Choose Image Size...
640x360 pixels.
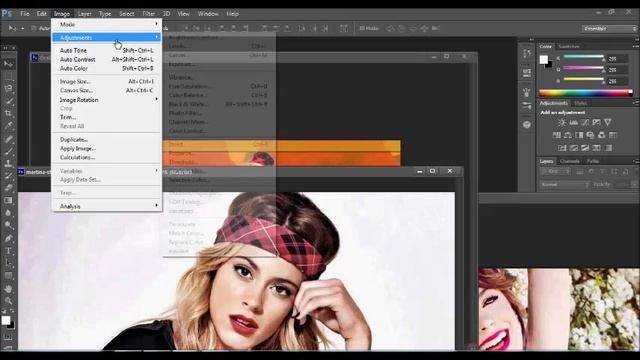pyautogui.click(x=107, y=82)
